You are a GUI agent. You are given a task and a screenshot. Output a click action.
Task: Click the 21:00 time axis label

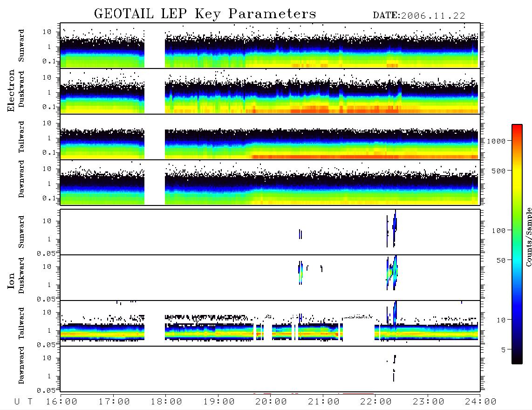click(x=324, y=402)
